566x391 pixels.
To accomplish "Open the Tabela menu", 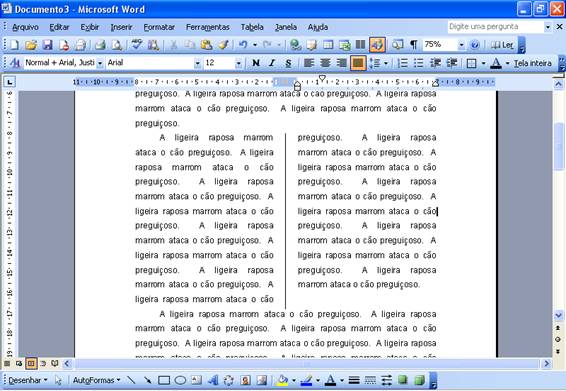I will [252, 27].
